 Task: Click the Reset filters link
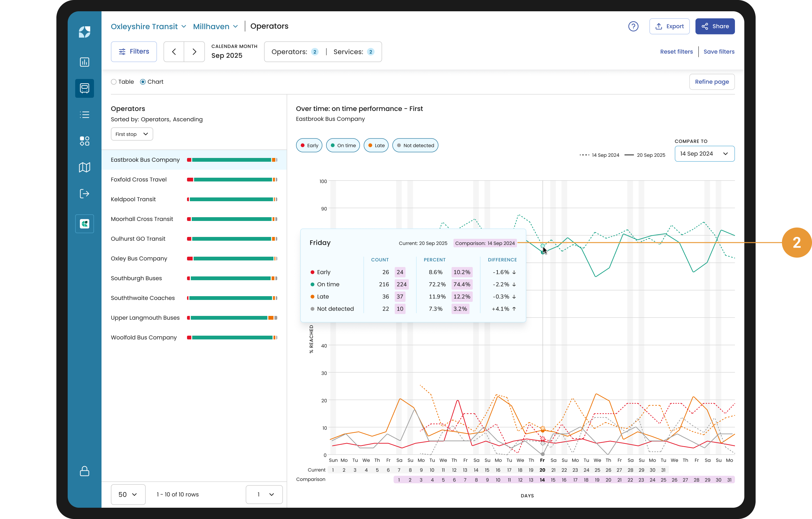(676, 52)
